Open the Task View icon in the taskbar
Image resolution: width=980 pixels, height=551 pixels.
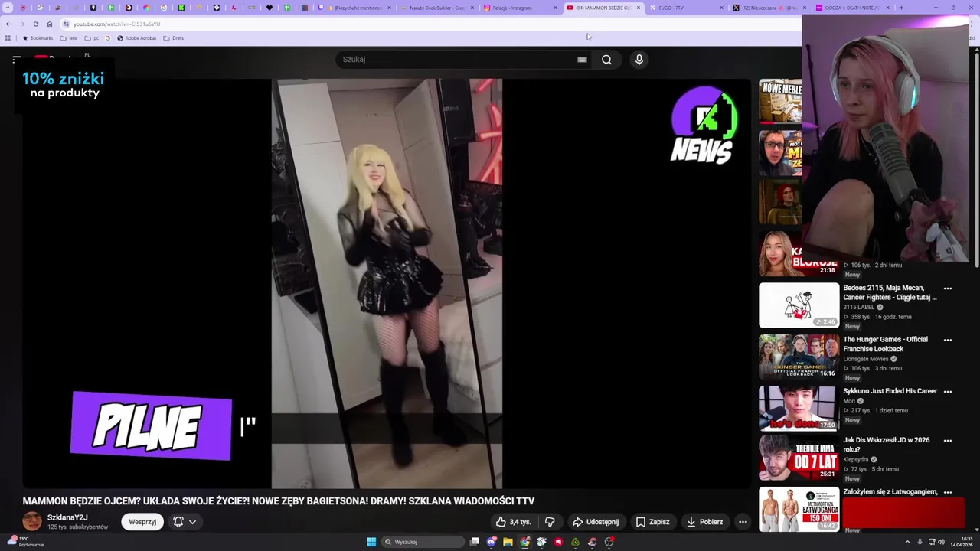tap(475, 542)
